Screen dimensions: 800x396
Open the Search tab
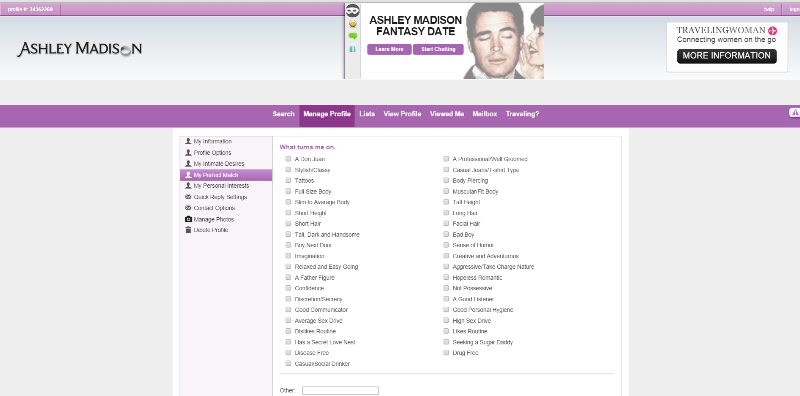pyautogui.click(x=283, y=114)
